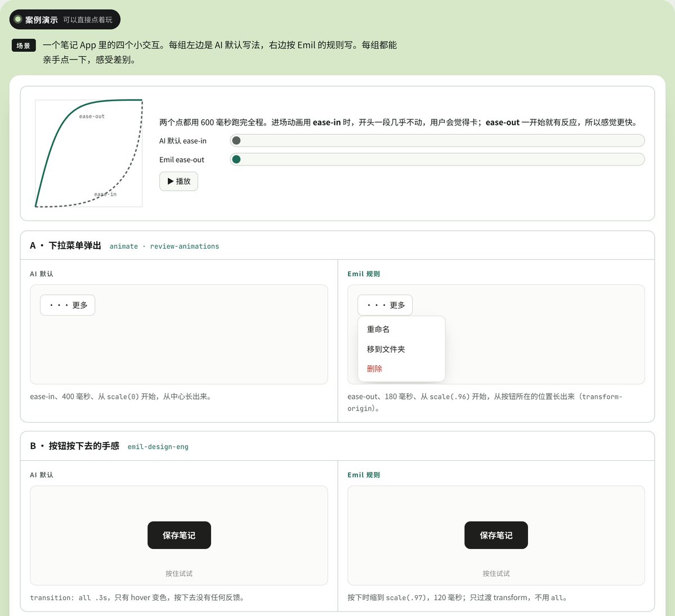Click heading 'B · 按钮按下去的手感'
675x616 pixels.
click(x=74, y=446)
